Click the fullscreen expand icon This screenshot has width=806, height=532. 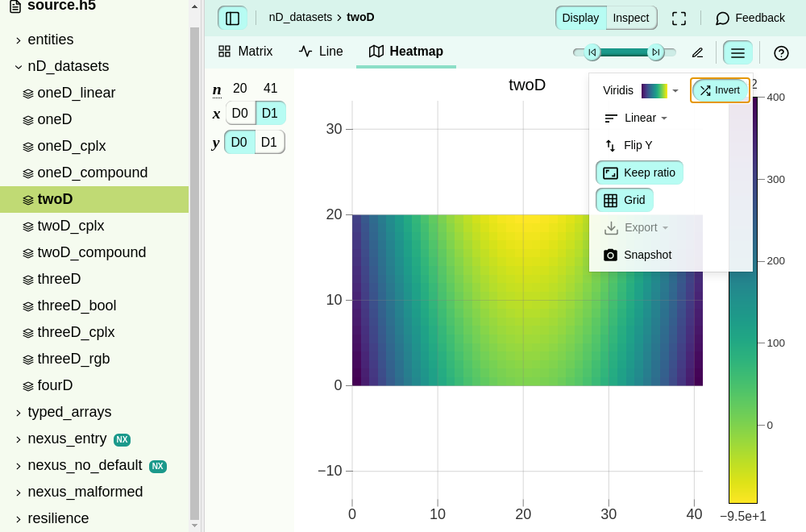pyautogui.click(x=679, y=18)
